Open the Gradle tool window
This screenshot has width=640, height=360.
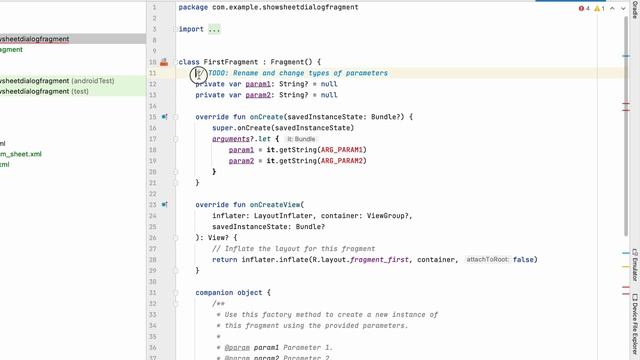pos(635,10)
